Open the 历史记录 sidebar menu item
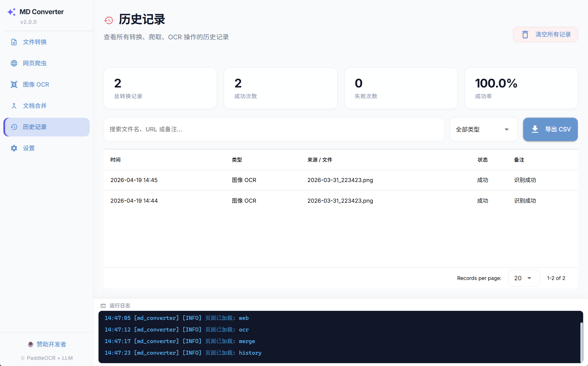This screenshot has width=588, height=366. click(x=47, y=127)
